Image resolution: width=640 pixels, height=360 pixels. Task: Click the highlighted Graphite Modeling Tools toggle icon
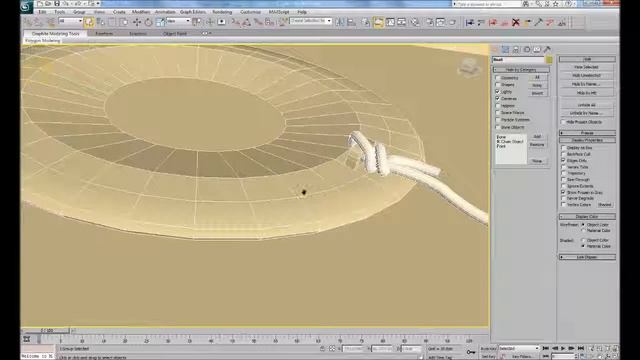[378, 22]
